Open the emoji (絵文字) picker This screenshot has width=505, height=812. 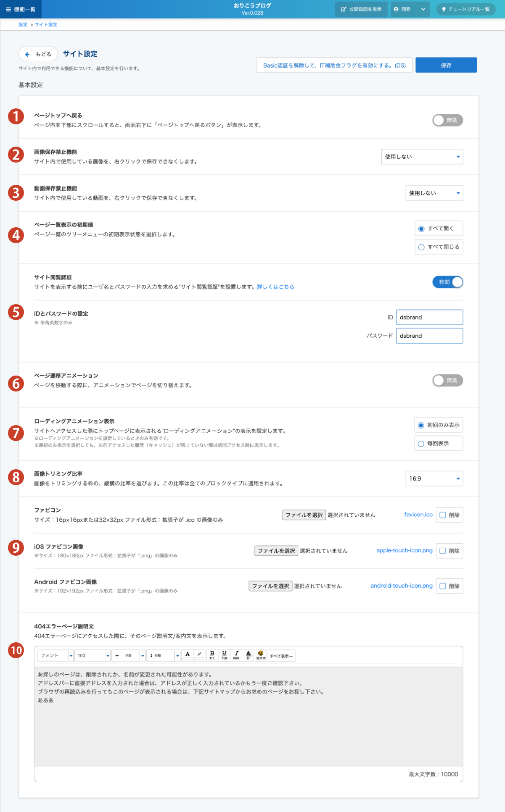point(261,655)
